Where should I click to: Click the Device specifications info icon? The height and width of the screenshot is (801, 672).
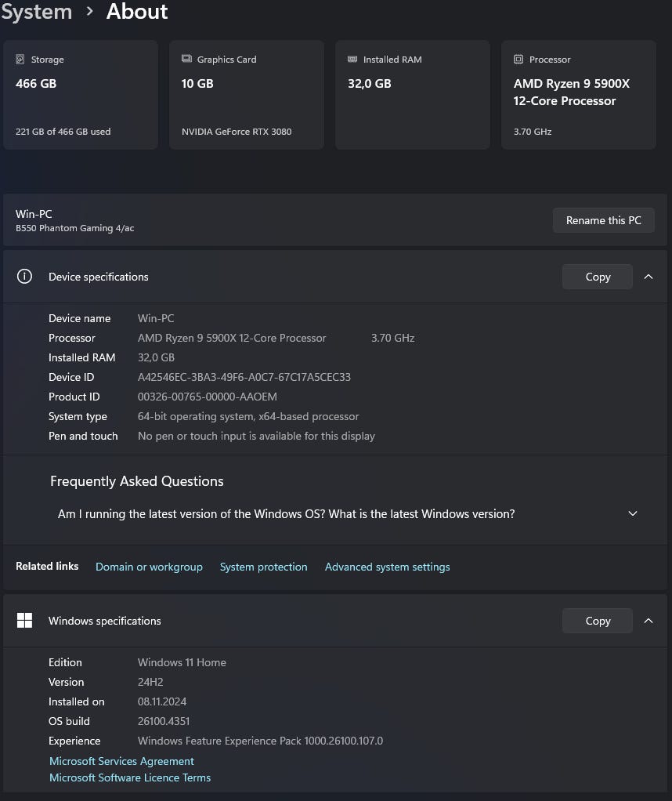25,277
